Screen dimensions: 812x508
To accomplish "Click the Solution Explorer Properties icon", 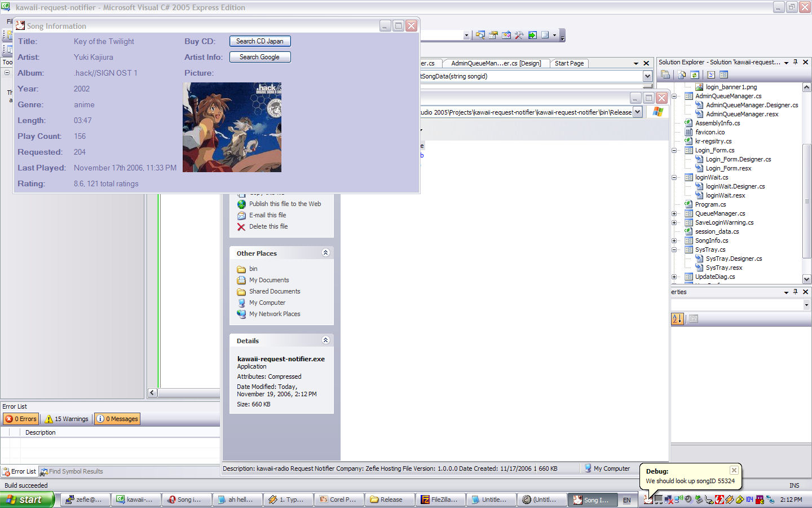I will point(665,75).
